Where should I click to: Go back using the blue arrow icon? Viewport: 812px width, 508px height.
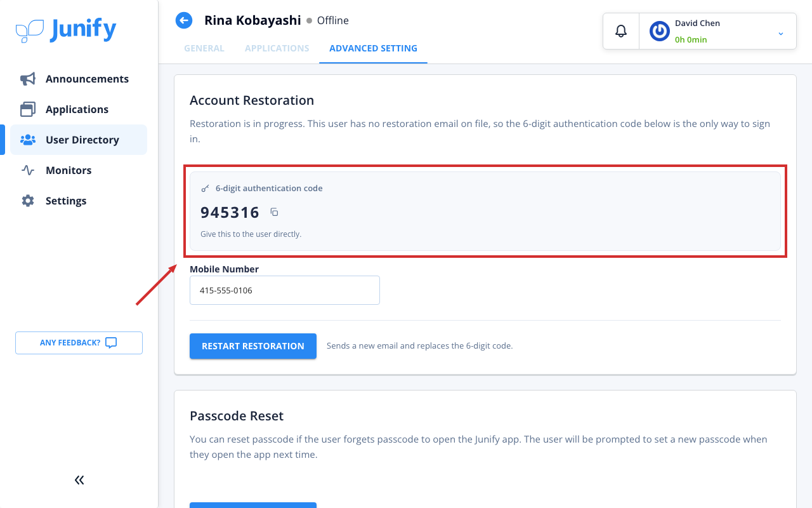pyautogui.click(x=184, y=20)
